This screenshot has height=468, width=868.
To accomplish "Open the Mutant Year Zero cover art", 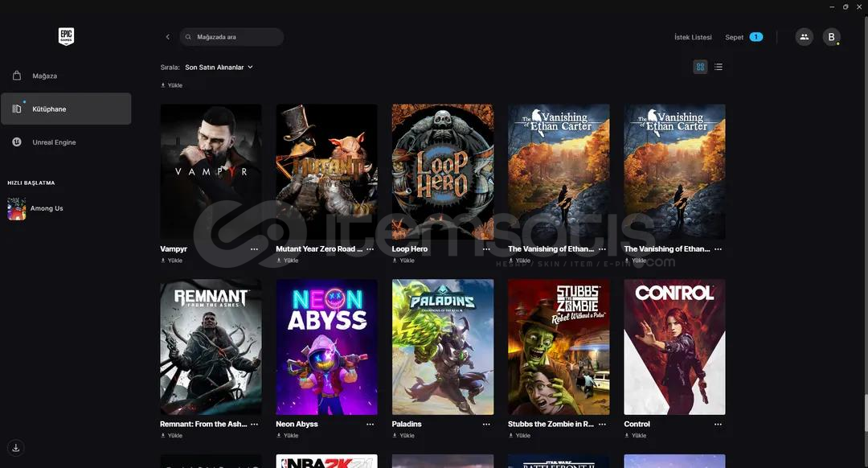I will point(326,172).
